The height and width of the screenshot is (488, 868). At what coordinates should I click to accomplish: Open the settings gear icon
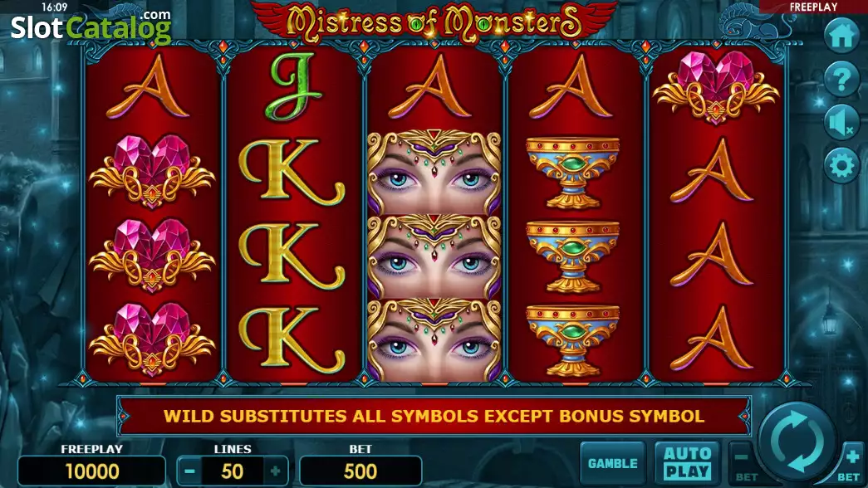click(841, 166)
